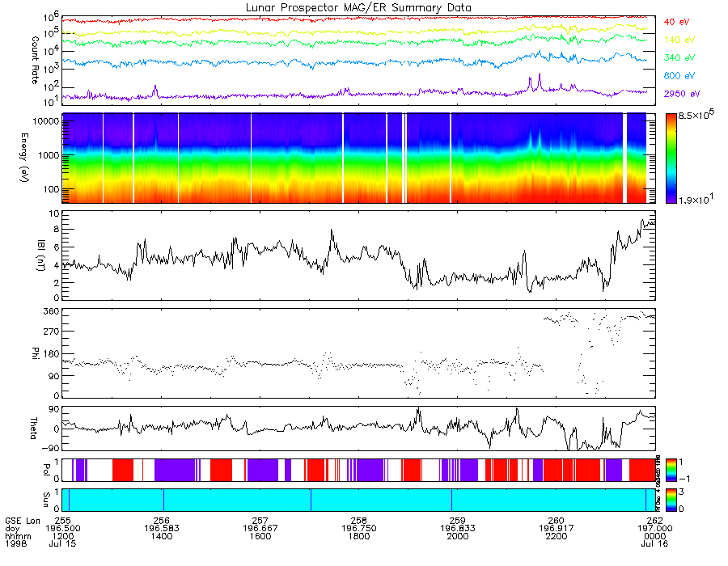Click the "360" Phi axis tick label
Screen dimensions: 728x566
51,311
